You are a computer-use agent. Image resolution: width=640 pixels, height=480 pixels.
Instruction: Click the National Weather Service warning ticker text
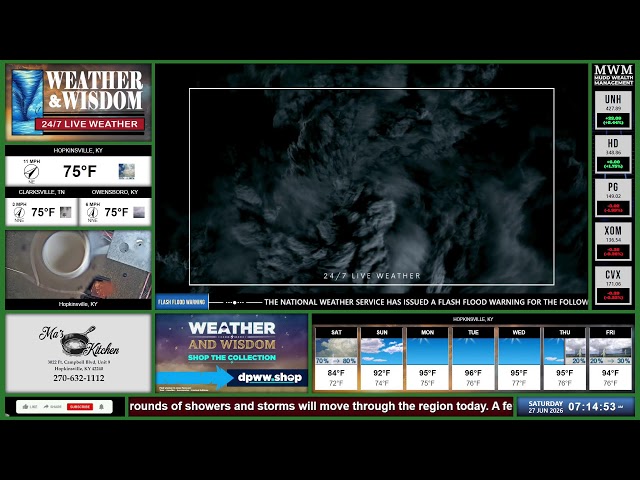(426, 302)
